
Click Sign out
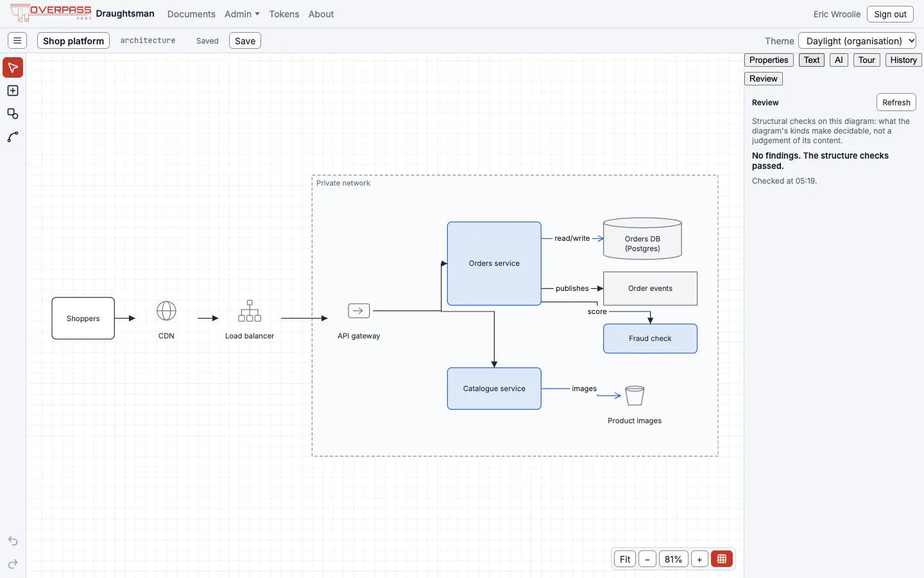(x=890, y=14)
